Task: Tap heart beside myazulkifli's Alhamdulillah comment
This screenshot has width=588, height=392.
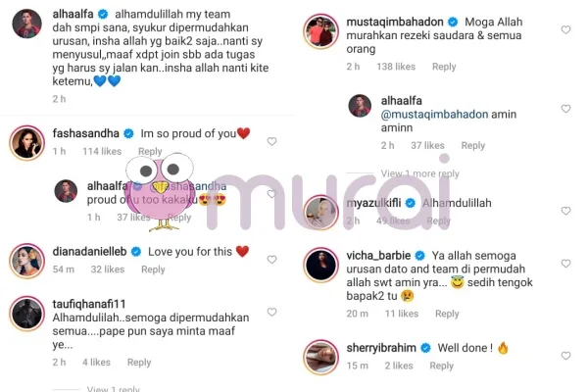Action: [565, 211]
